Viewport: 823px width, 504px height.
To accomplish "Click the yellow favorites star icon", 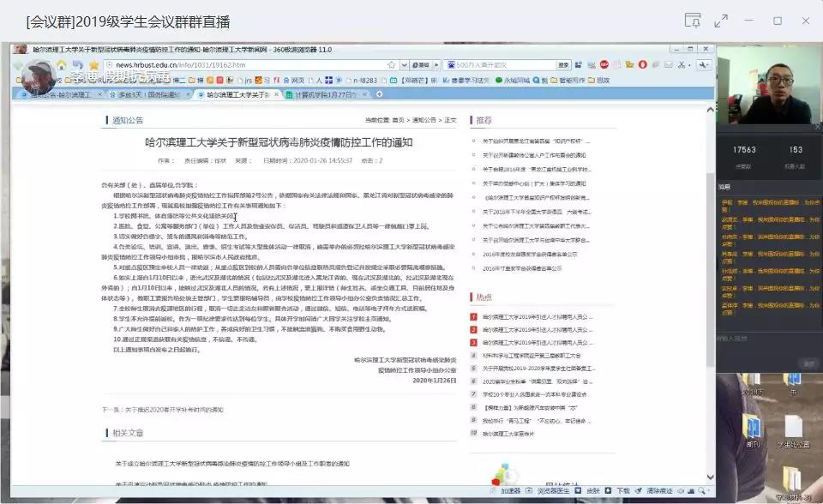I will tap(93, 65).
